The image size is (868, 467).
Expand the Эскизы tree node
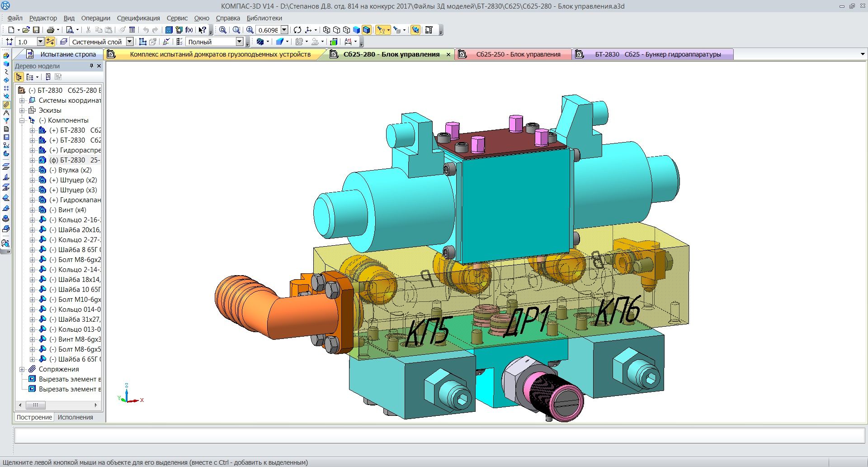coord(22,110)
